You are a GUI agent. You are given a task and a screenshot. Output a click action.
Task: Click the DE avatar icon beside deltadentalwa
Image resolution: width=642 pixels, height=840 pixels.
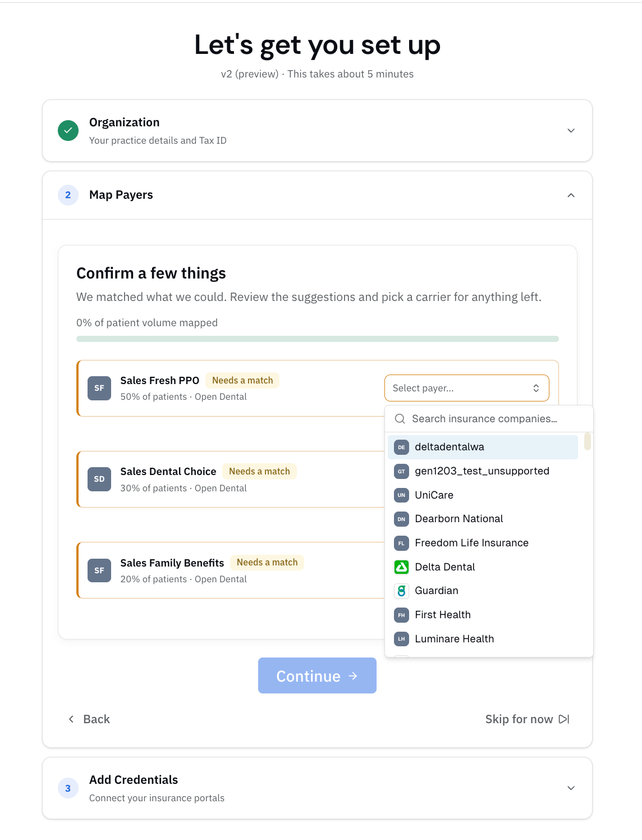click(x=401, y=447)
